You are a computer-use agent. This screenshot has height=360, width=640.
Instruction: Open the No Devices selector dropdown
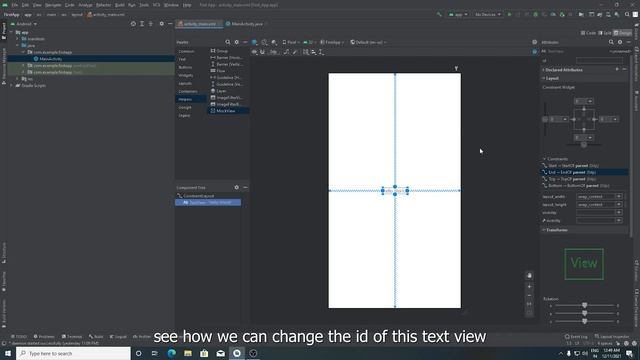click(488, 14)
